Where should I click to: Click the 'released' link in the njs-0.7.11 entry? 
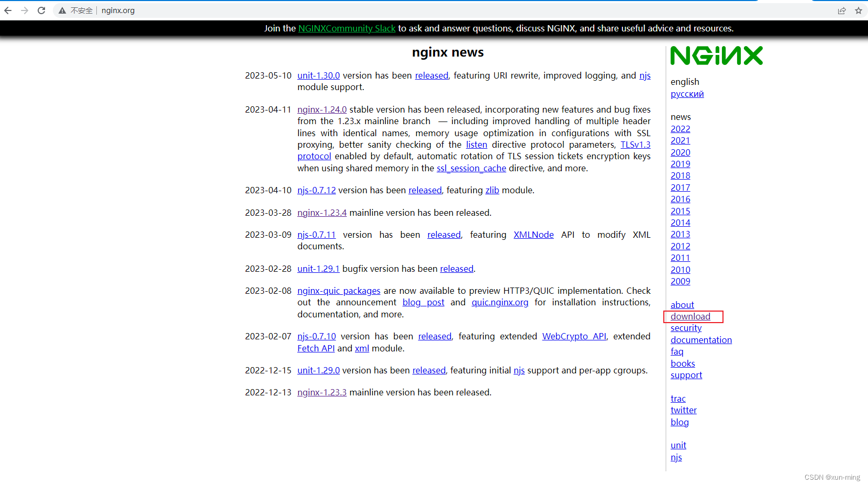tap(444, 235)
